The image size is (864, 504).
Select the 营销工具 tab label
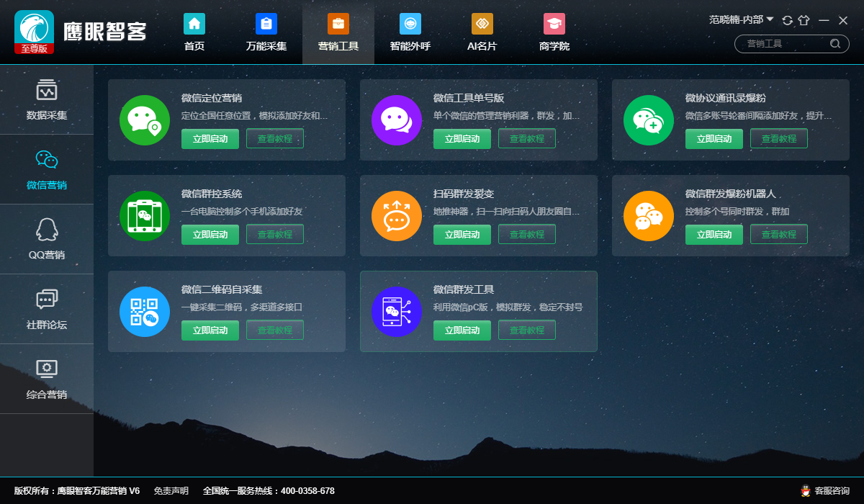[338, 46]
